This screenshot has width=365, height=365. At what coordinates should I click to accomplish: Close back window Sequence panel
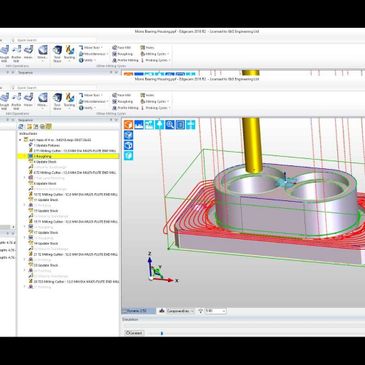point(116,72)
